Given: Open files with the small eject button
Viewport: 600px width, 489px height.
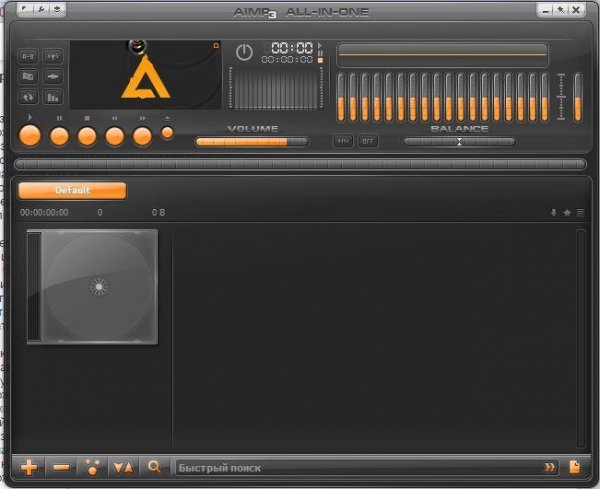Looking at the screenshot, I should [167, 133].
